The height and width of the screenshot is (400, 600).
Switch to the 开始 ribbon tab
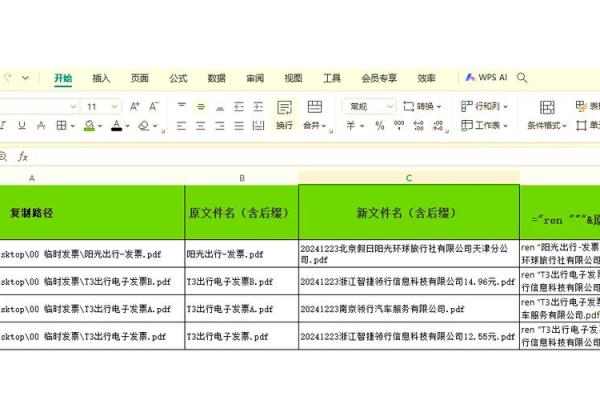click(x=63, y=78)
